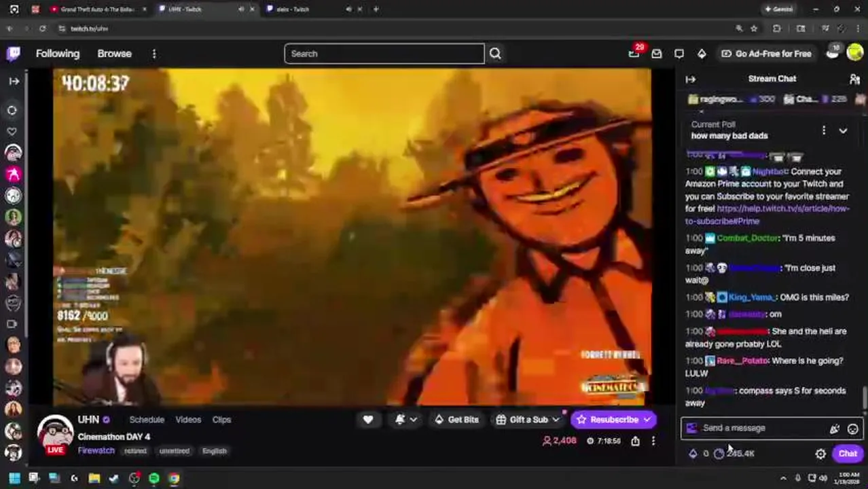The image size is (868, 489).
Task: Open the UHN Schedule tab
Action: [x=147, y=420]
